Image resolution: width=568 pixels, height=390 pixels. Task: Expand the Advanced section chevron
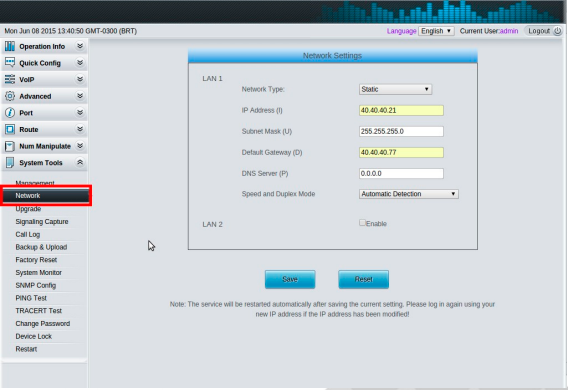tap(80, 96)
